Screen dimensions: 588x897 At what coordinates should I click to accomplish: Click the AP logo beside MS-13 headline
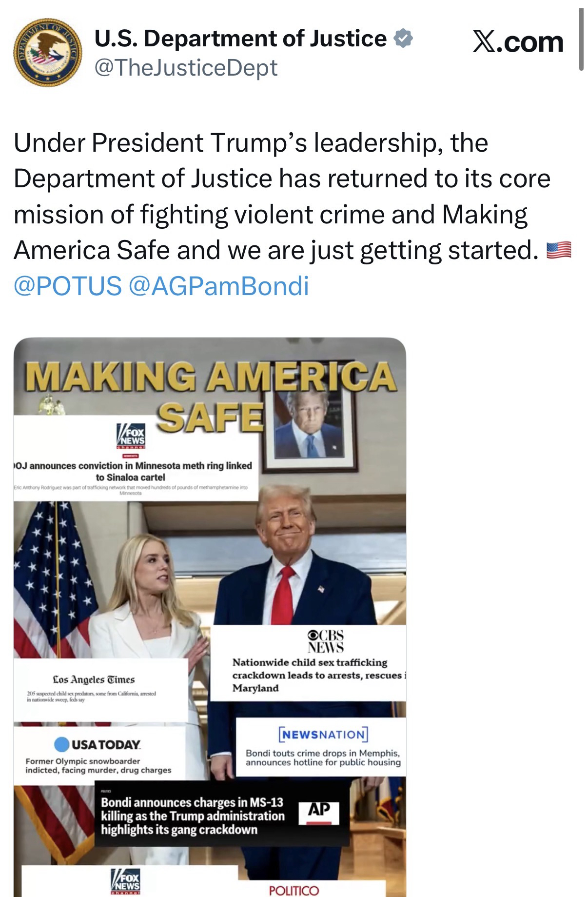tap(319, 812)
